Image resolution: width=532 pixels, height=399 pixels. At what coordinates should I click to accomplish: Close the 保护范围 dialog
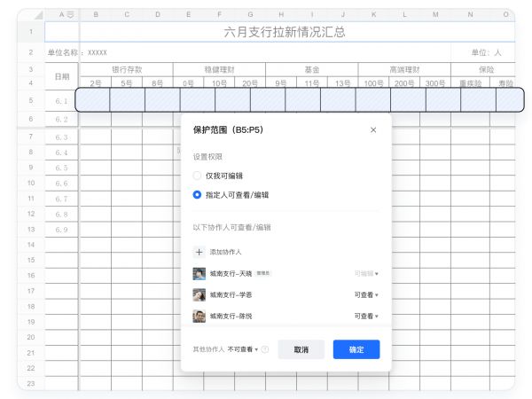click(372, 129)
